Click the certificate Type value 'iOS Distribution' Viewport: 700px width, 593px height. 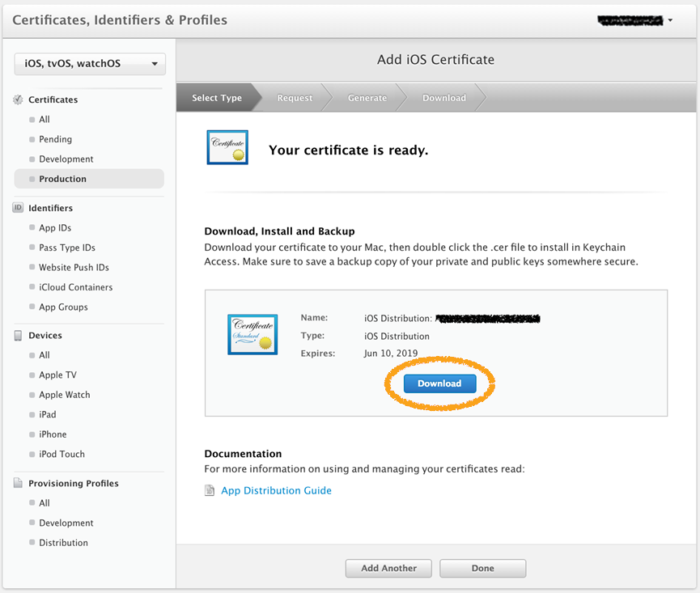point(397,336)
